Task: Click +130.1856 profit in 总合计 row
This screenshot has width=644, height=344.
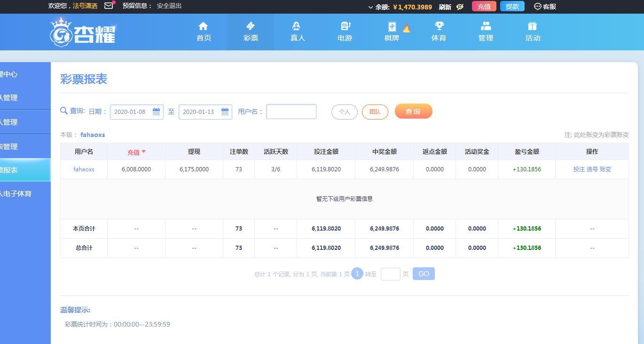Action: 527,248
